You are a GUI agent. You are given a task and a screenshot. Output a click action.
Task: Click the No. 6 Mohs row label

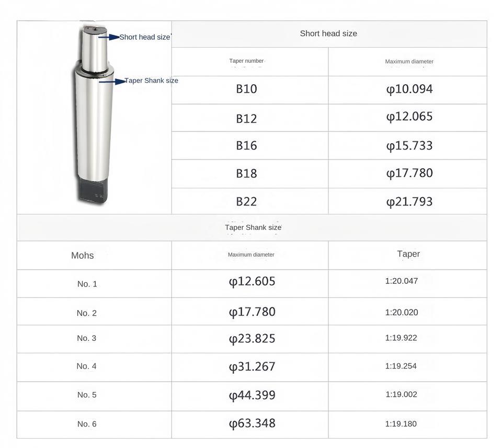87,424
